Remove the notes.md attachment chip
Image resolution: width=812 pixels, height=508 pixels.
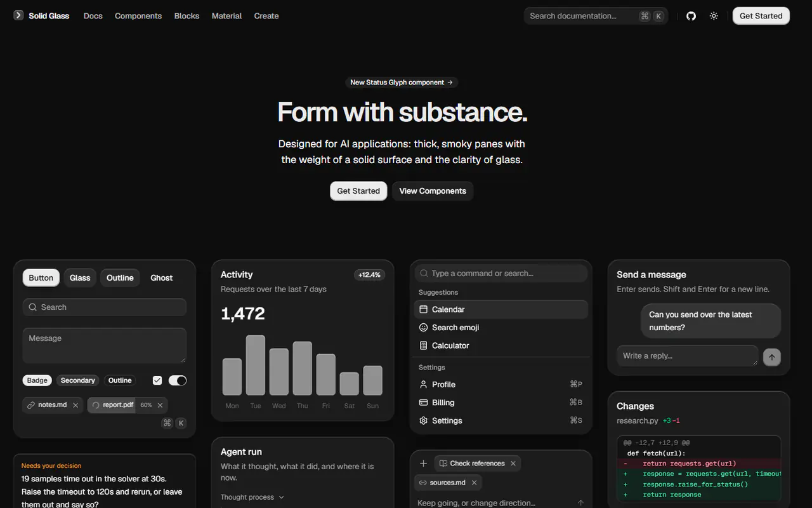click(x=75, y=405)
